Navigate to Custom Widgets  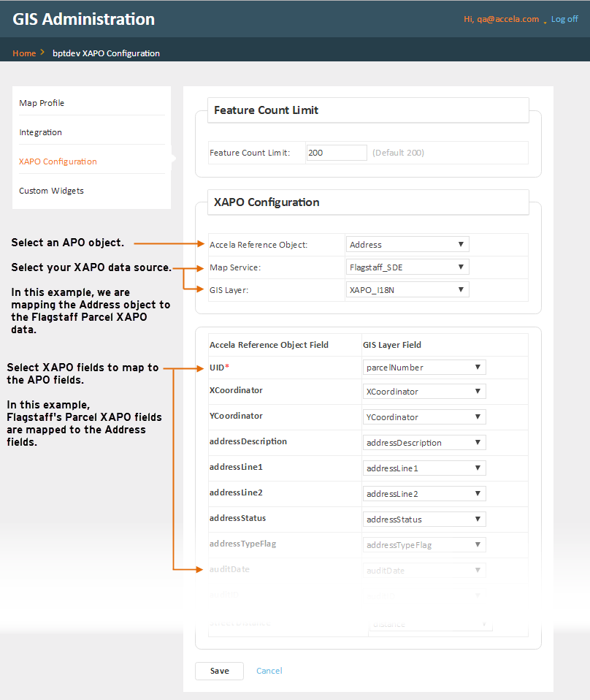(x=51, y=191)
